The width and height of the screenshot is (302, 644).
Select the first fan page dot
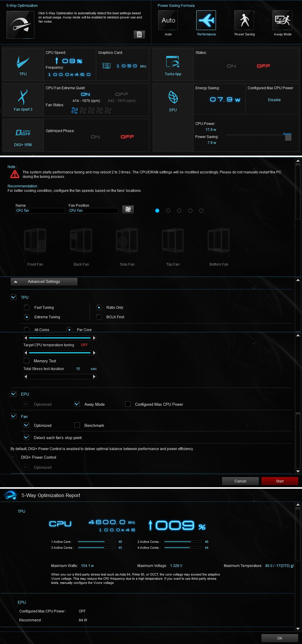[157, 211]
